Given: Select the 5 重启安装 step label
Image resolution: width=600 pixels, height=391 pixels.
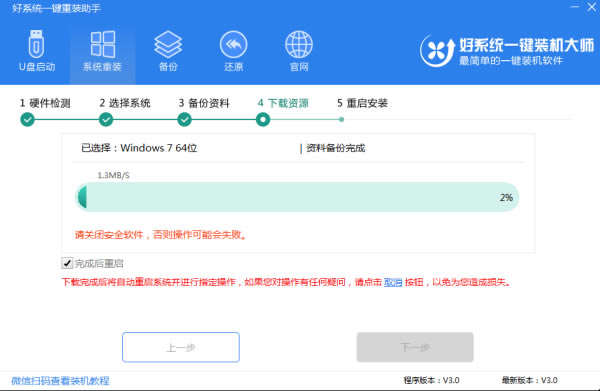Looking at the screenshot, I should pyautogui.click(x=362, y=103).
